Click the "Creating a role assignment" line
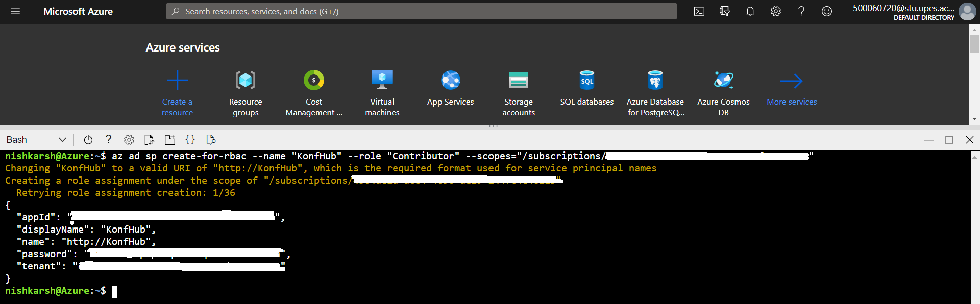 pyautogui.click(x=283, y=181)
